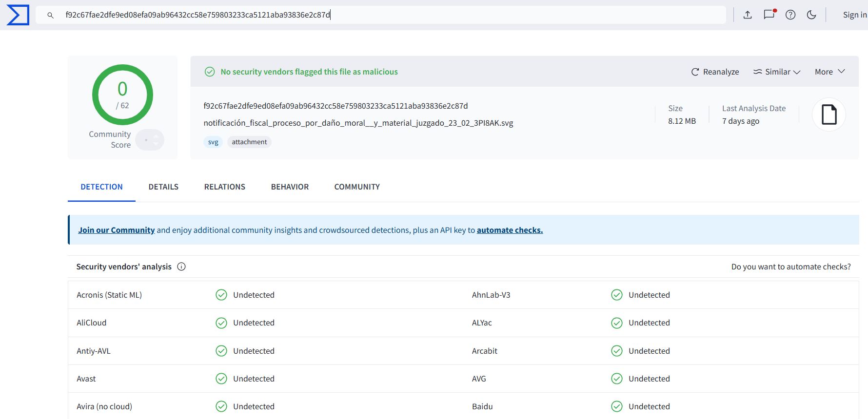Open the More dropdown menu
The height and width of the screenshot is (419, 868).
(x=829, y=72)
